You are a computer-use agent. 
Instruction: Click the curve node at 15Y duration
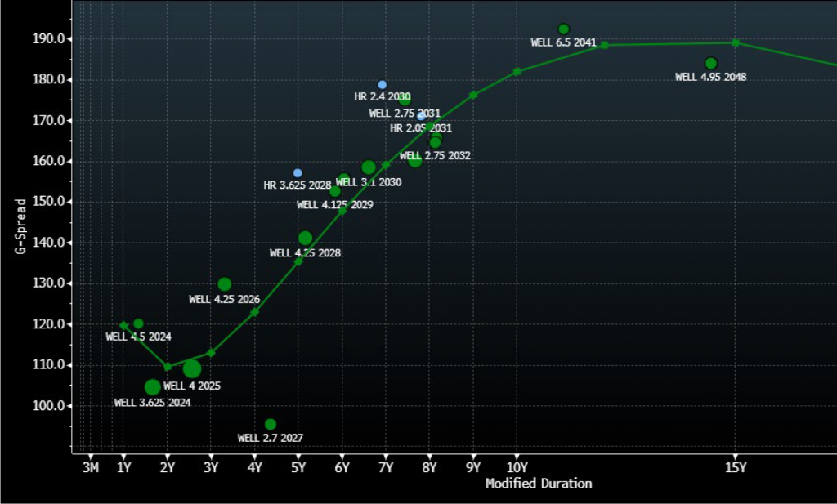coord(735,42)
